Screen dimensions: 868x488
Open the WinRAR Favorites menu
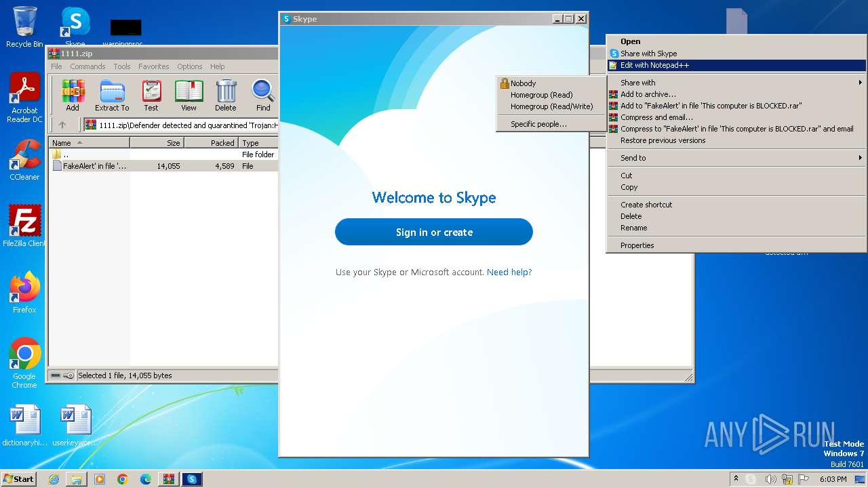pyautogui.click(x=154, y=66)
